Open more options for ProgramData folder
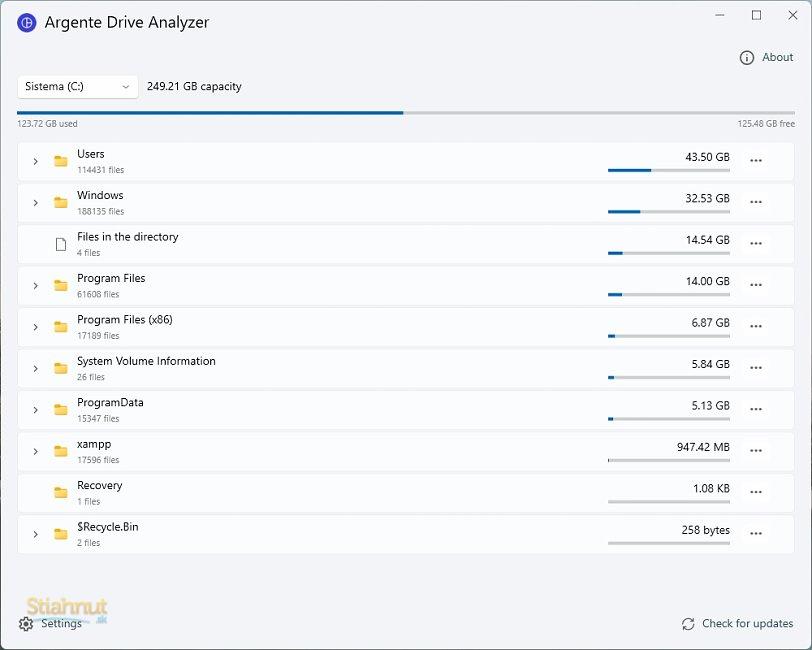This screenshot has width=812, height=650. (x=756, y=409)
